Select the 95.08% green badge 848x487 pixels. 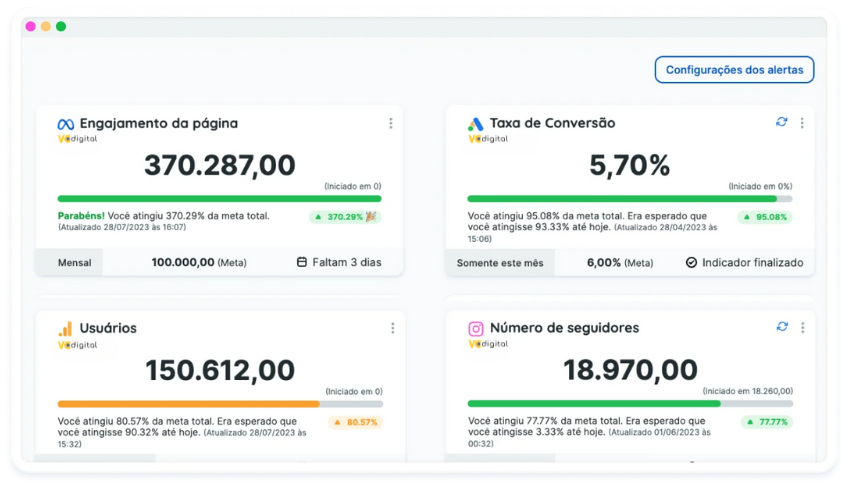pyautogui.click(x=765, y=217)
